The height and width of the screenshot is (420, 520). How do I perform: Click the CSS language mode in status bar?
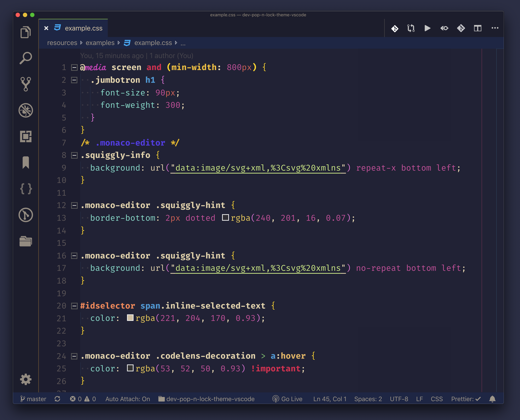pyautogui.click(x=437, y=399)
